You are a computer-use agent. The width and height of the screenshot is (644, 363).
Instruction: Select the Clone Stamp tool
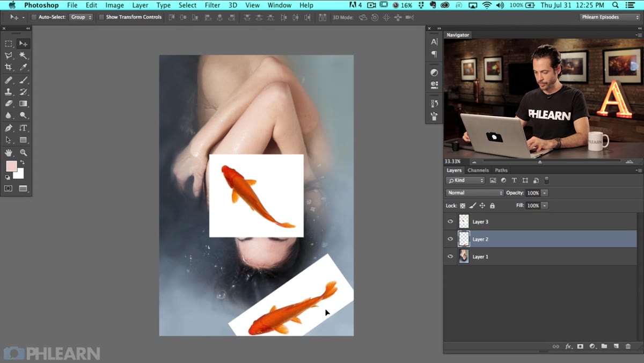(9, 92)
